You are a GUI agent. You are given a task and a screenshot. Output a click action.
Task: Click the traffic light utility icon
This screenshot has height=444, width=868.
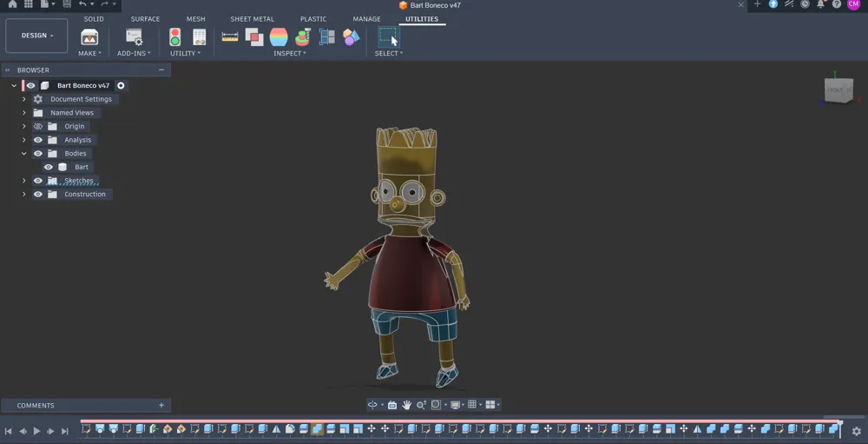click(175, 37)
